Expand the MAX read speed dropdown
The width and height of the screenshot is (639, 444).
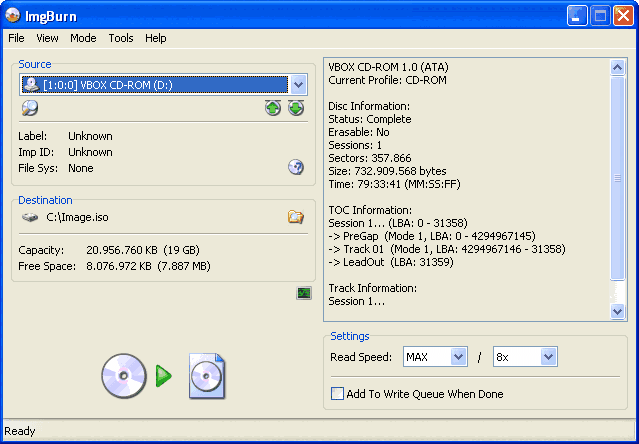click(458, 356)
